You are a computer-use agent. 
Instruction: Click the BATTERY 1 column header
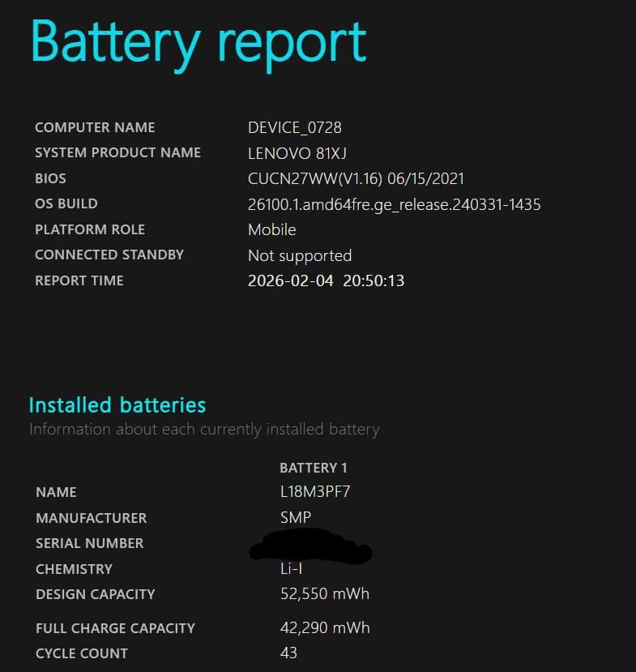click(x=314, y=468)
